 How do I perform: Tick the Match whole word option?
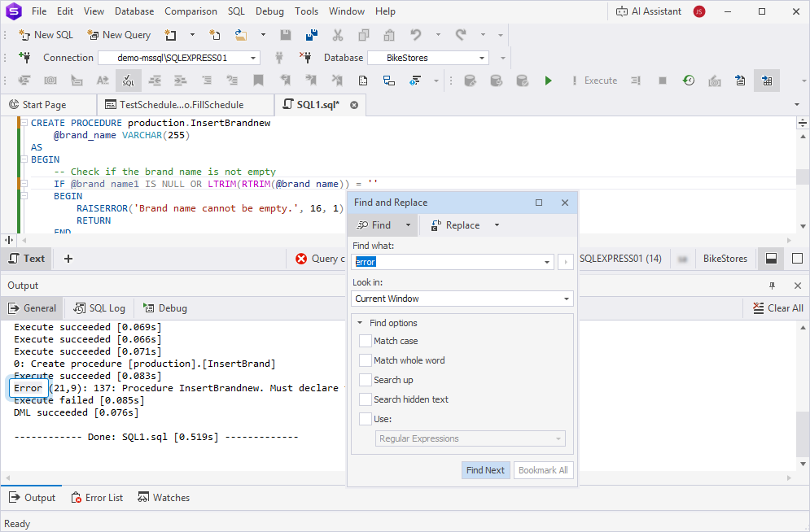pos(366,360)
